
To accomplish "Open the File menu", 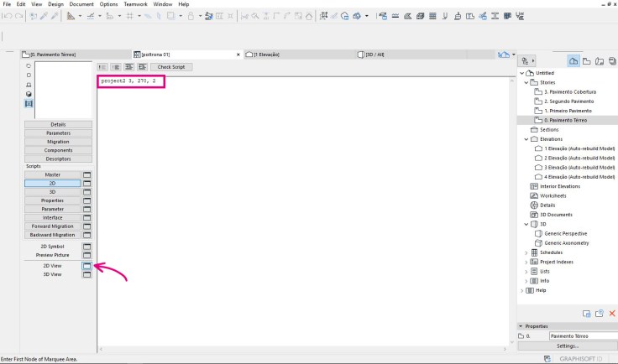I will click(7, 4).
